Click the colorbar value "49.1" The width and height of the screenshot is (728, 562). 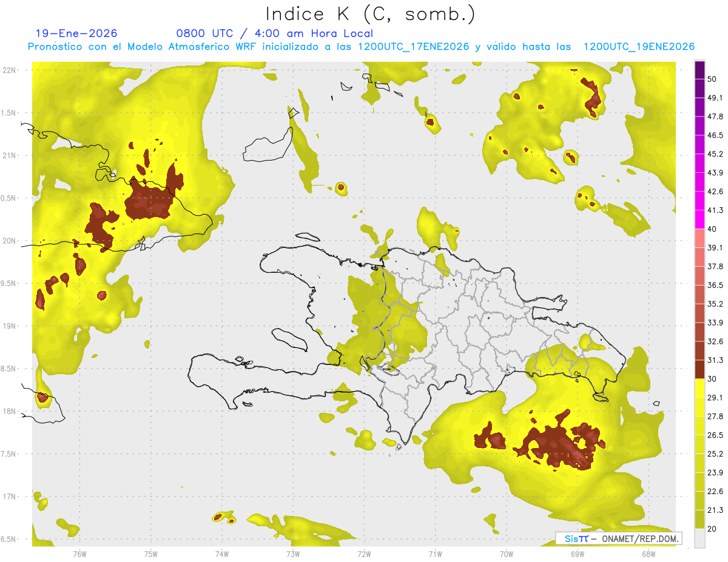[716, 98]
